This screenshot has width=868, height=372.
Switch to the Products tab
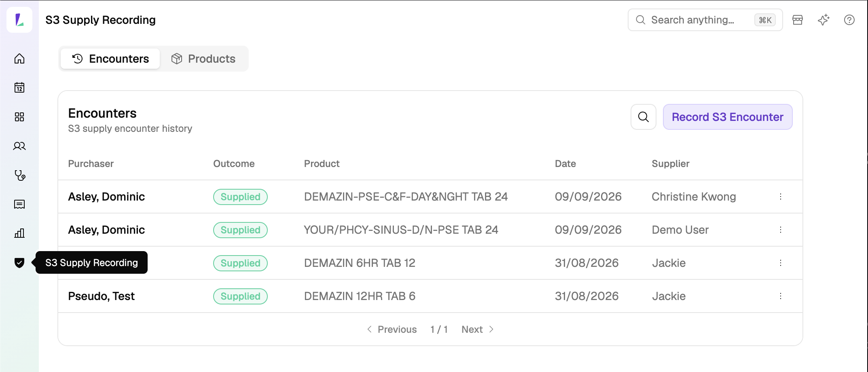point(203,59)
